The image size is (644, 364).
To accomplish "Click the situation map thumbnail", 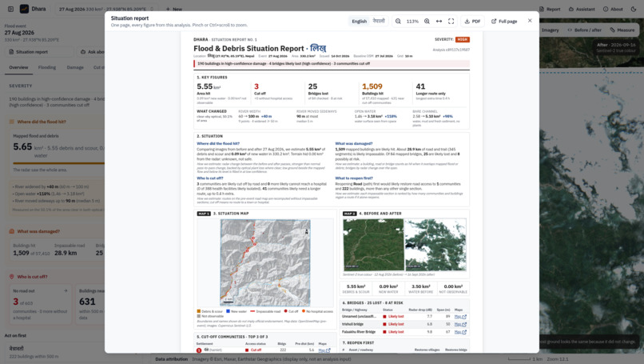I will (265, 262).
